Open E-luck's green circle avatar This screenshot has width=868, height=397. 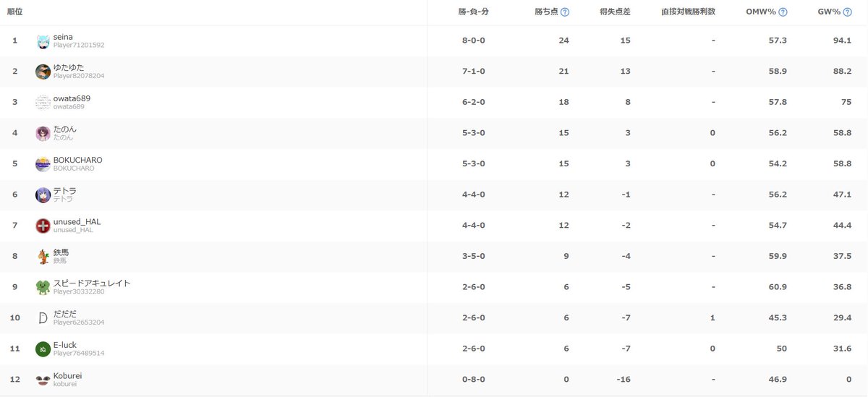[43, 349]
